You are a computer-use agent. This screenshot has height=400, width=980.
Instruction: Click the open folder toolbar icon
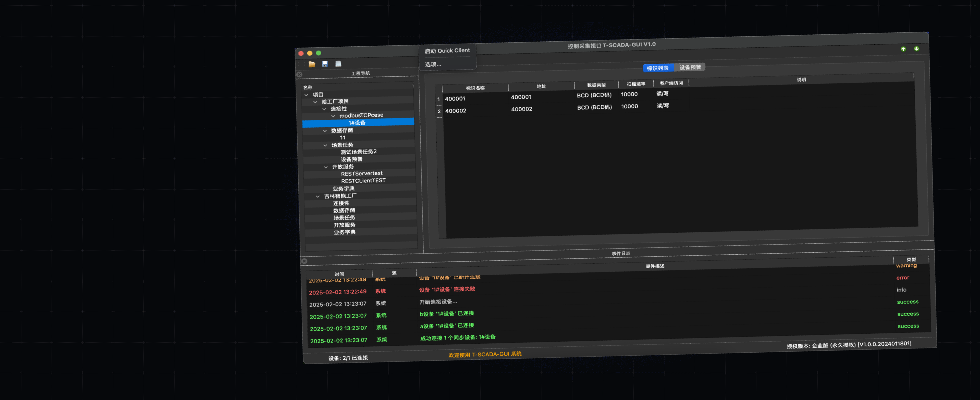(312, 64)
